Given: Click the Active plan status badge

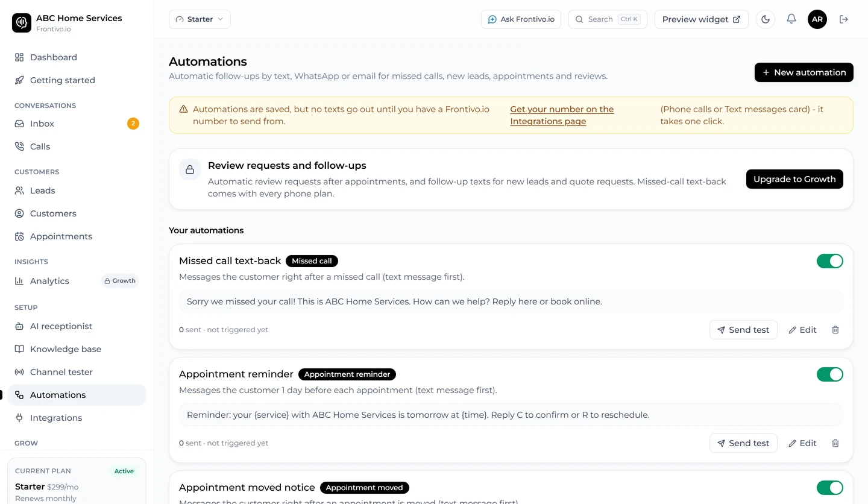Looking at the screenshot, I should (x=124, y=471).
